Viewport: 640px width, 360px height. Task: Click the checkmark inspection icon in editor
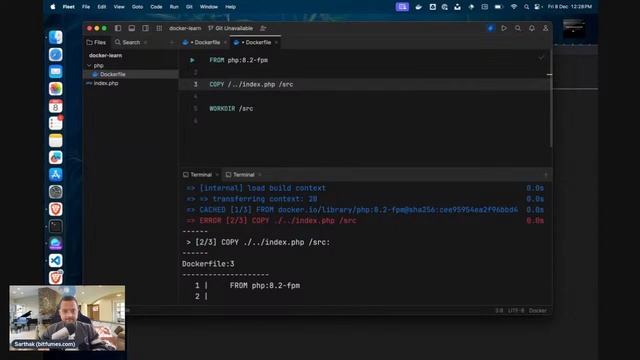[x=541, y=58]
